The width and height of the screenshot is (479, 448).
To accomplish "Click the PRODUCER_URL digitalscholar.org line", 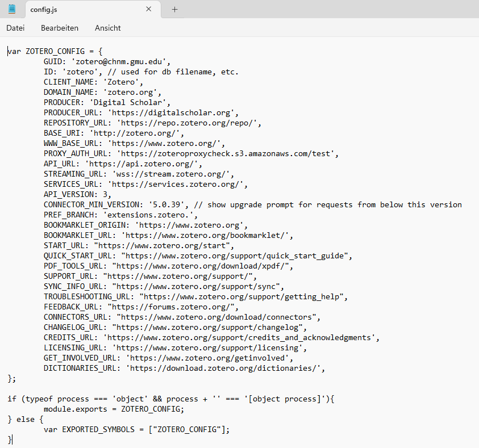I will 141,113.
